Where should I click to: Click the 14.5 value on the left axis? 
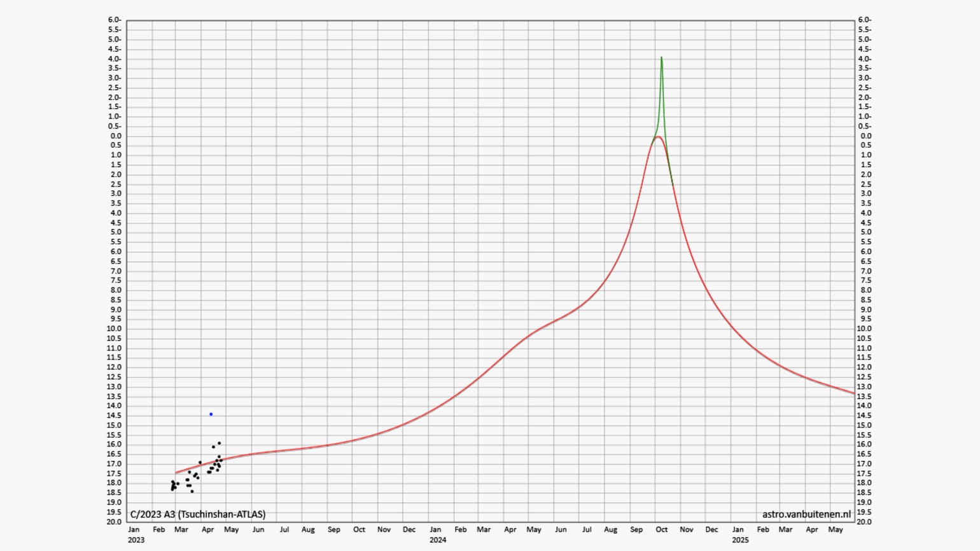click(114, 415)
